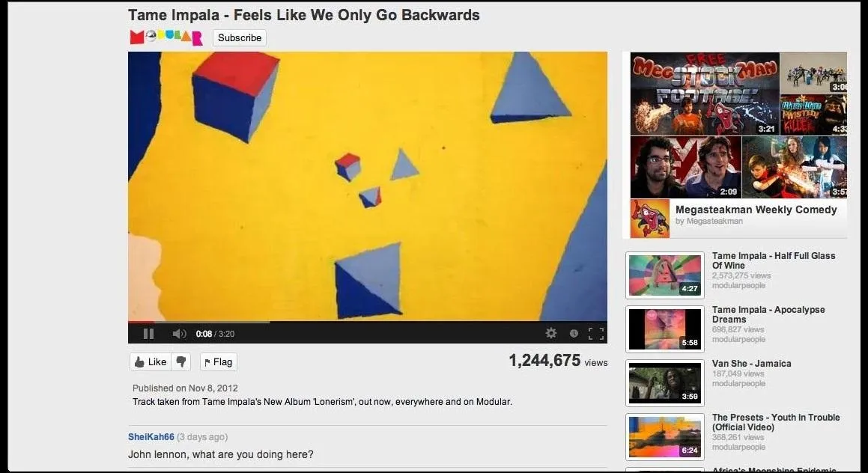Screen dimensions: 868x473
Task: Open Tame Impala - Apocalypse Dreams link
Action: coord(768,314)
